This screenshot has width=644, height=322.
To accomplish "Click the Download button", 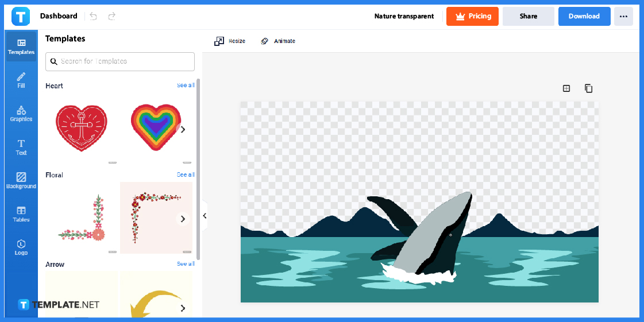I will [584, 17].
